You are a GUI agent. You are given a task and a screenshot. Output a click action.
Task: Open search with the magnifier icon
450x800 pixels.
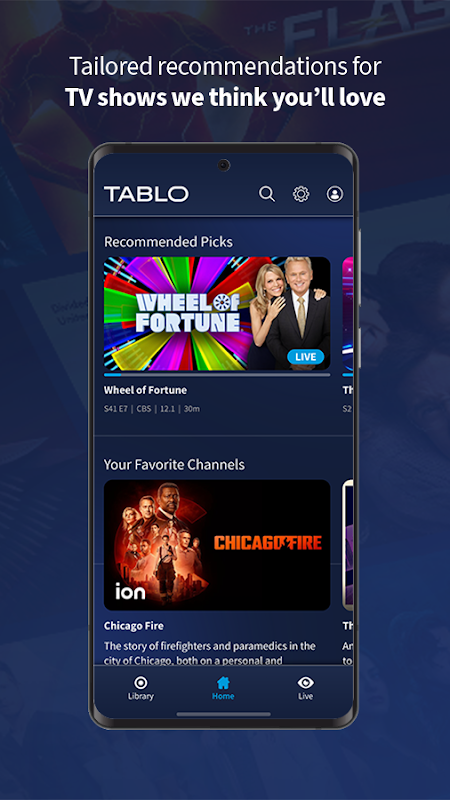(267, 194)
